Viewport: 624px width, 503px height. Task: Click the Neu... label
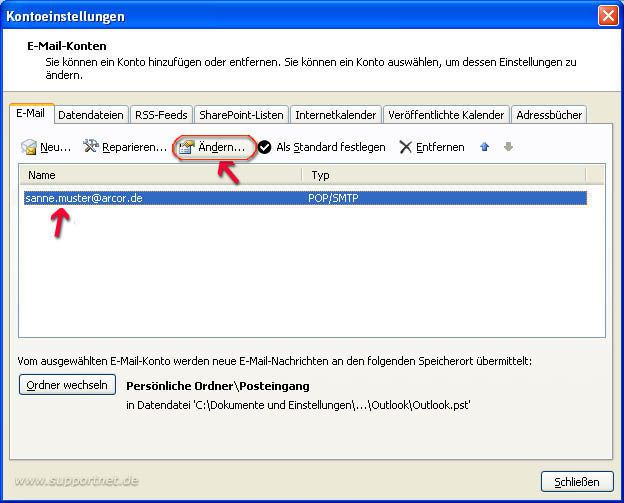click(55, 147)
